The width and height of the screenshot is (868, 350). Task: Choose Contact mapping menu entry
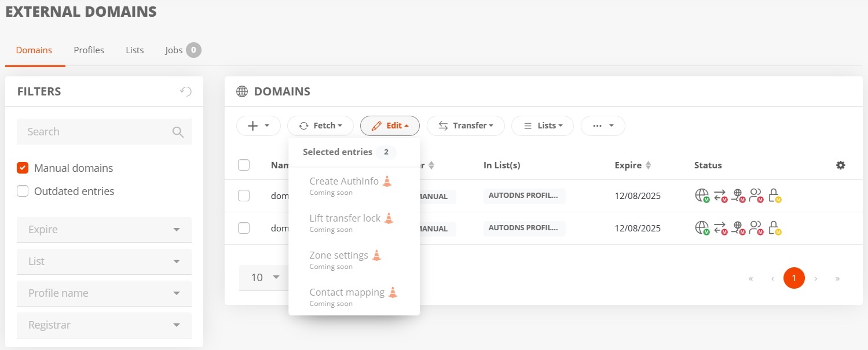click(354, 297)
